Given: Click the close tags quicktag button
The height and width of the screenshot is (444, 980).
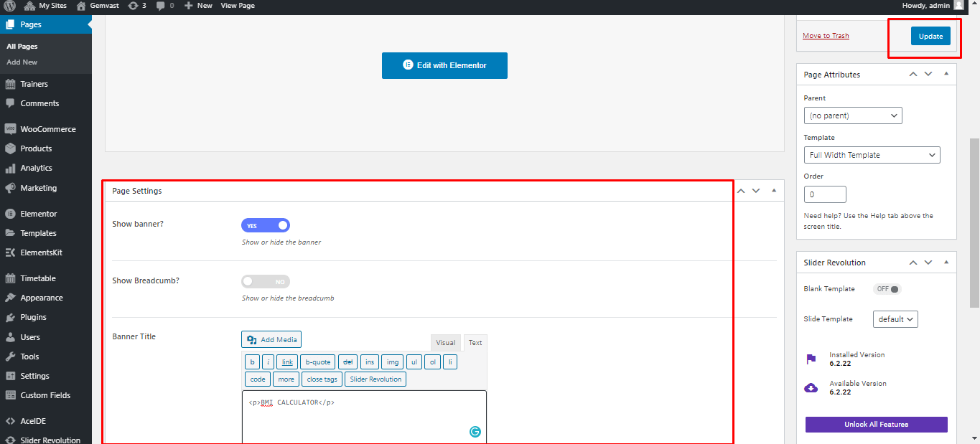Looking at the screenshot, I should [322, 379].
